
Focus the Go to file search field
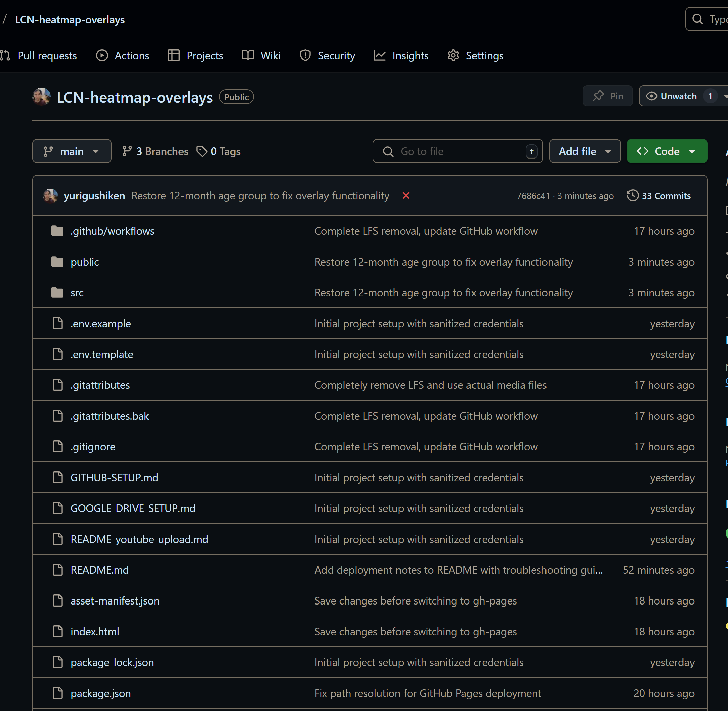[457, 151]
